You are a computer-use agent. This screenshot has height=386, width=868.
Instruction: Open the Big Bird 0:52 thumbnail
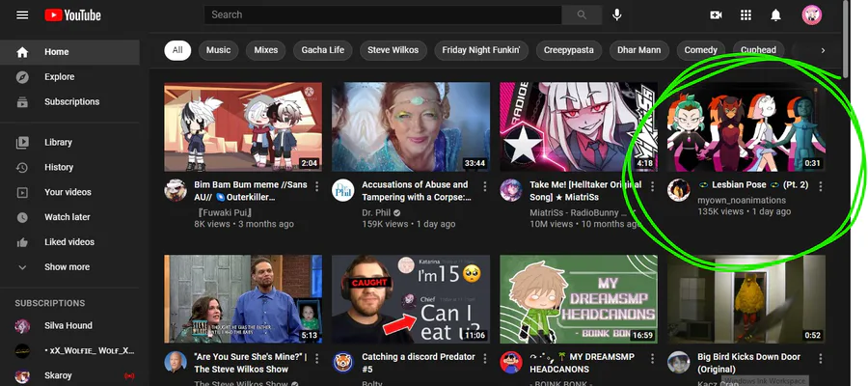746,299
